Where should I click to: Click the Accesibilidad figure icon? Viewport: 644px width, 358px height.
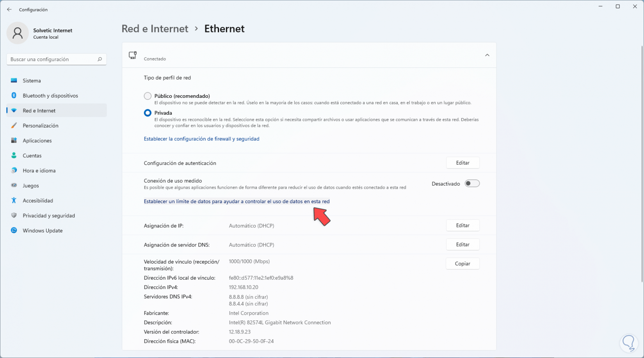coord(14,200)
